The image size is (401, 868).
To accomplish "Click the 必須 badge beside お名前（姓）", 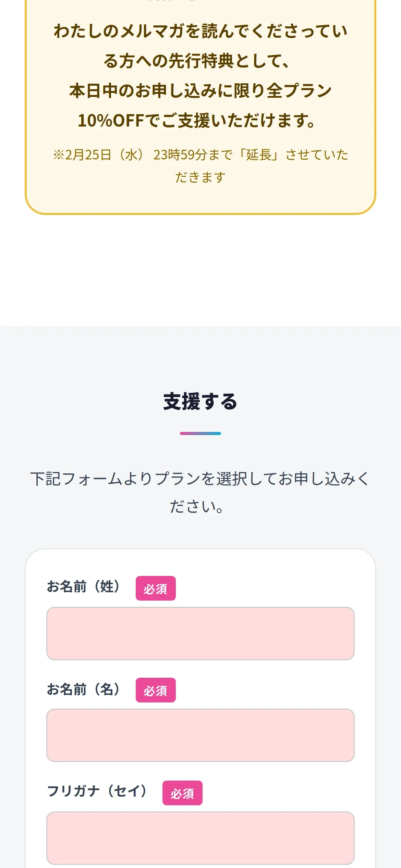I will 156,588.
